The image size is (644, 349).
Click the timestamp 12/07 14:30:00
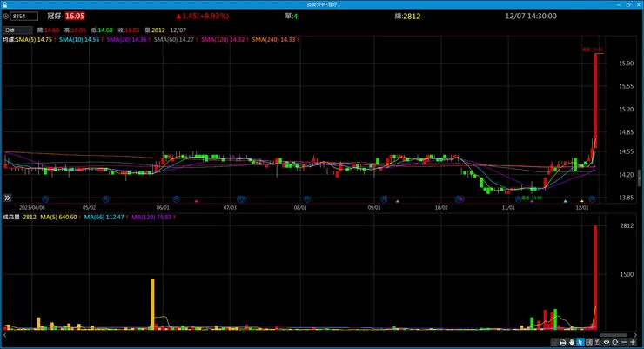click(531, 16)
